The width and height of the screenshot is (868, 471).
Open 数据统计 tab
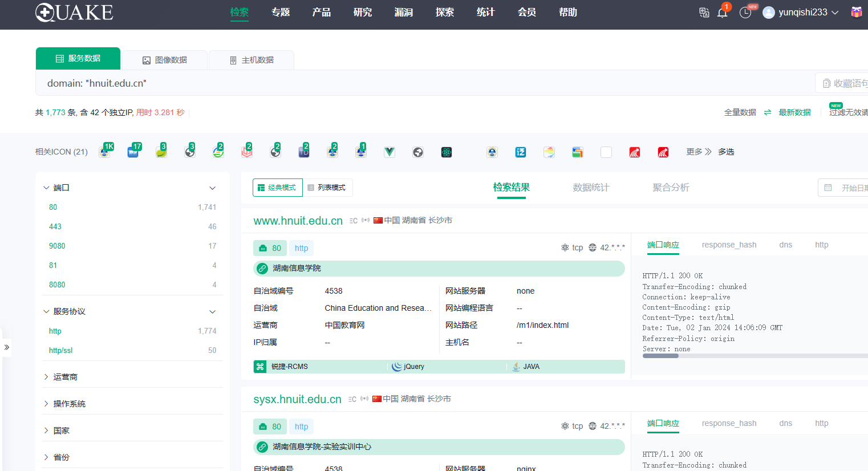point(591,188)
